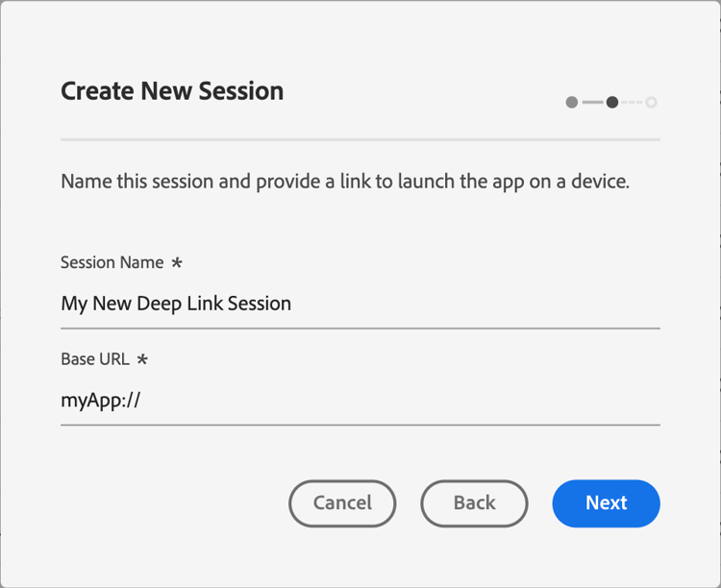Click the current dark step indicator dot
The width and height of the screenshot is (721, 588).
[612, 102]
